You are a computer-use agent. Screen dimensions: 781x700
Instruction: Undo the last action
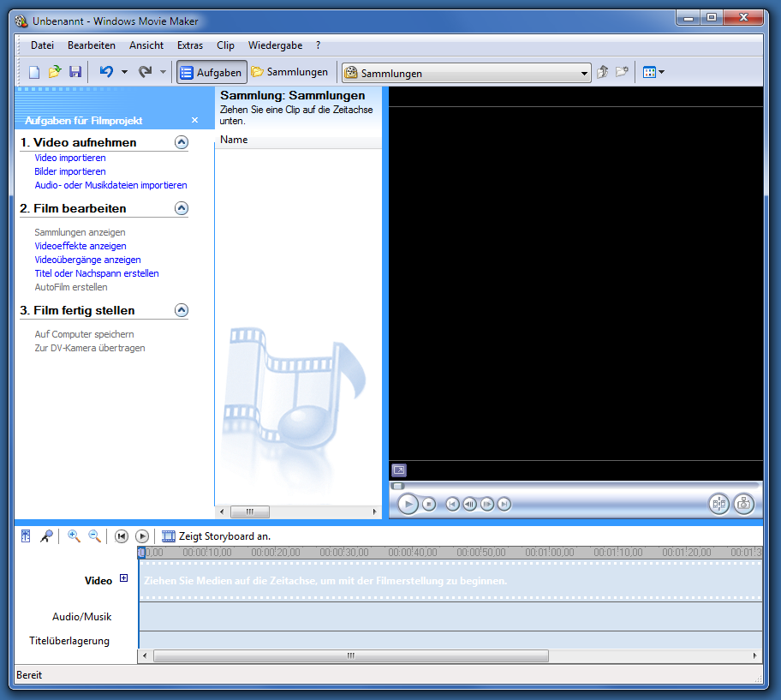tap(106, 72)
